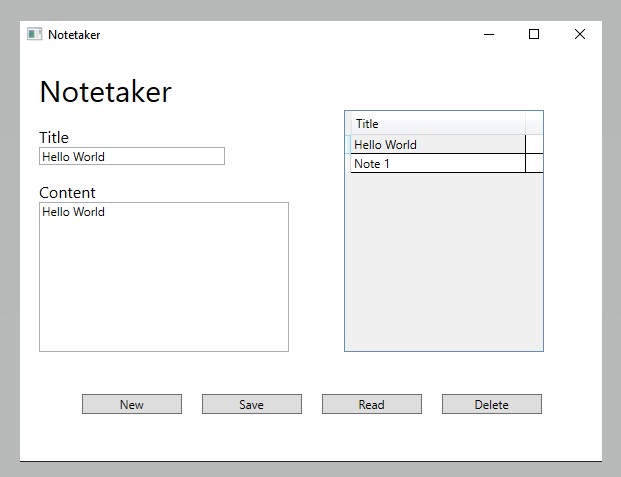Click the large Notetaker heading
Screen dimensions: 621x477
[105, 92]
